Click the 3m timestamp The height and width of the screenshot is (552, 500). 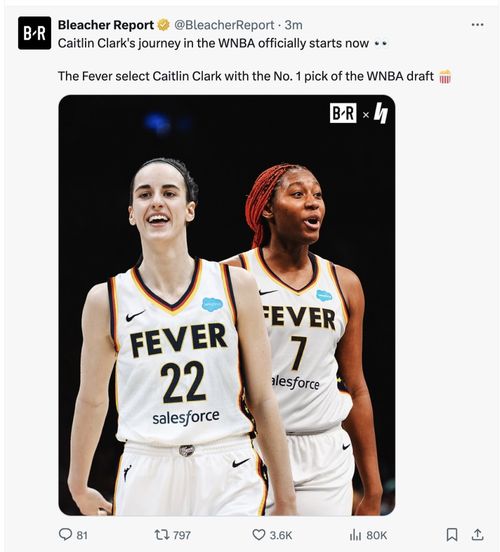[x=293, y=25]
